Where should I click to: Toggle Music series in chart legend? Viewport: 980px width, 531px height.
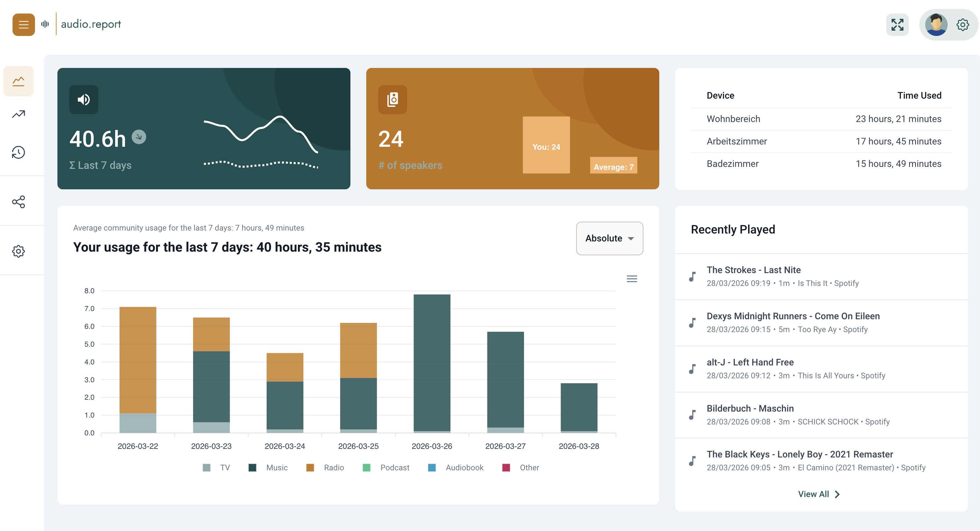click(x=268, y=467)
